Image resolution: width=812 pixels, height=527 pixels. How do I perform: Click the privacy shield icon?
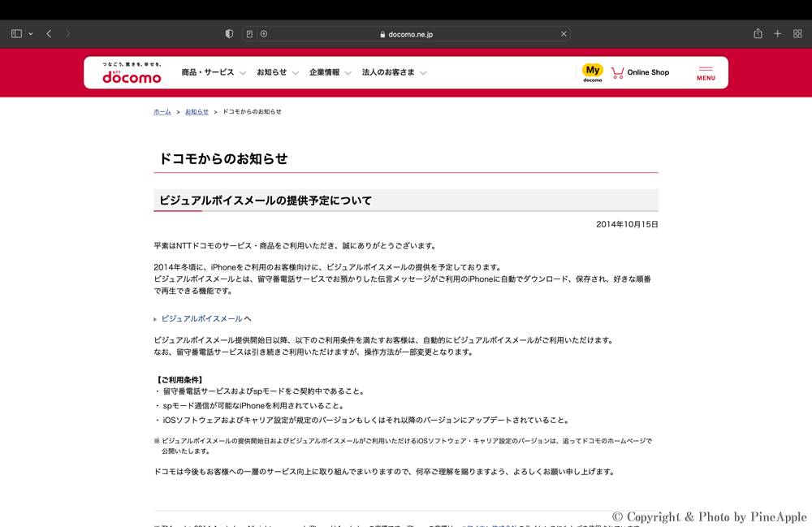click(229, 34)
